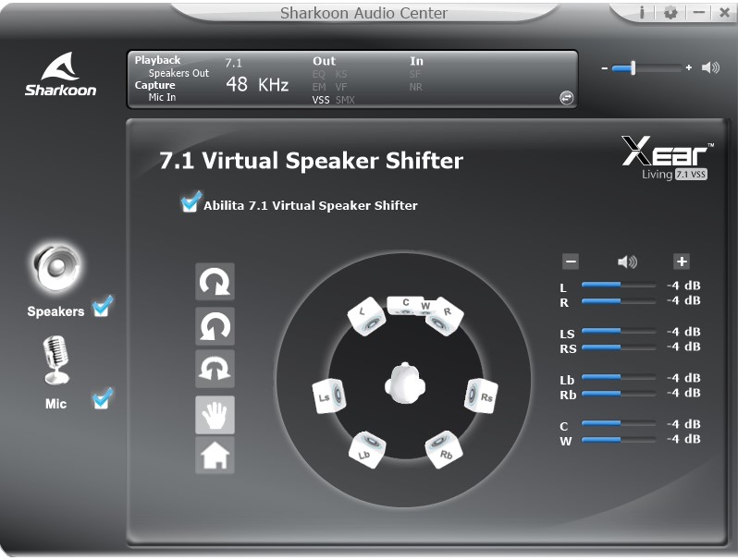Click the Speakers Out playback text
Viewport: 738px width, 560px height.
click(178, 73)
